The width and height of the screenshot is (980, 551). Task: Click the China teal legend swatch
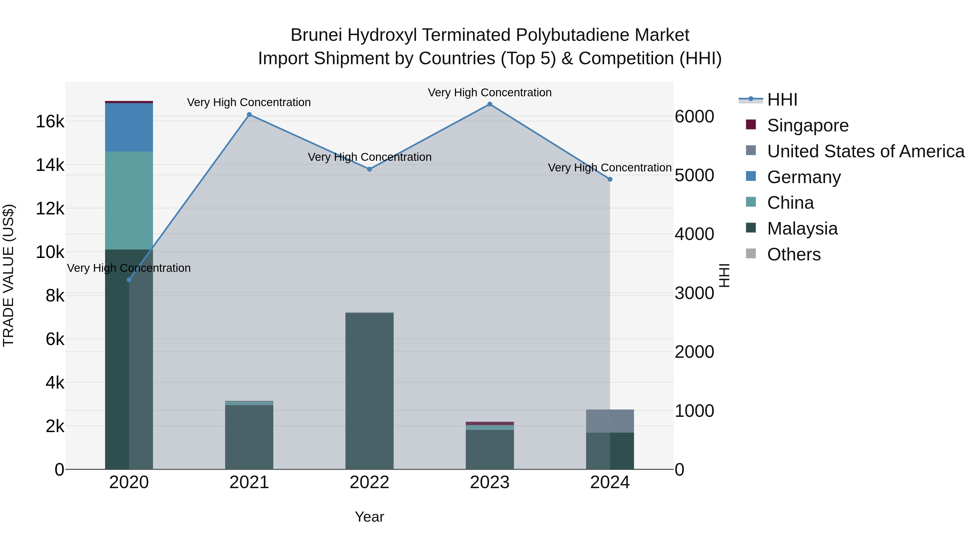click(x=751, y=202)
